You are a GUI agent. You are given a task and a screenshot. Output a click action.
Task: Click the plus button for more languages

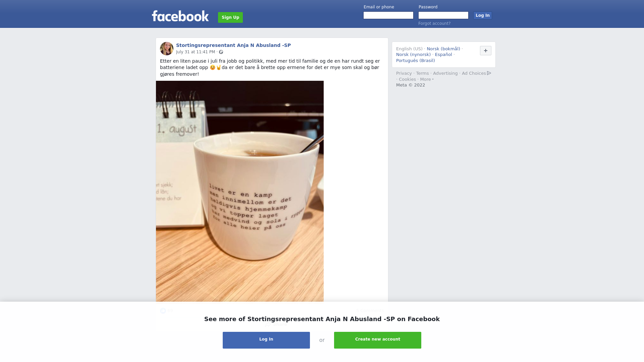(x=485, y=51)
